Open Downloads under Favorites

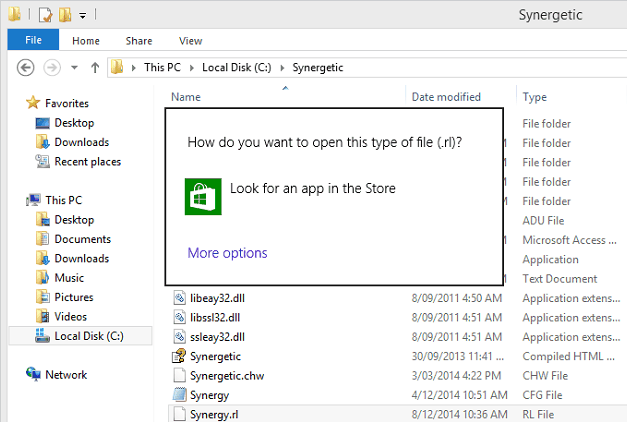(x=82, y=142)
